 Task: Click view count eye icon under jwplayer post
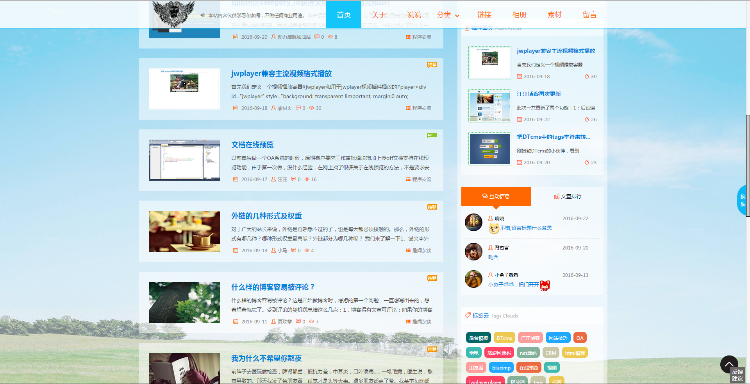pos(312,108)
